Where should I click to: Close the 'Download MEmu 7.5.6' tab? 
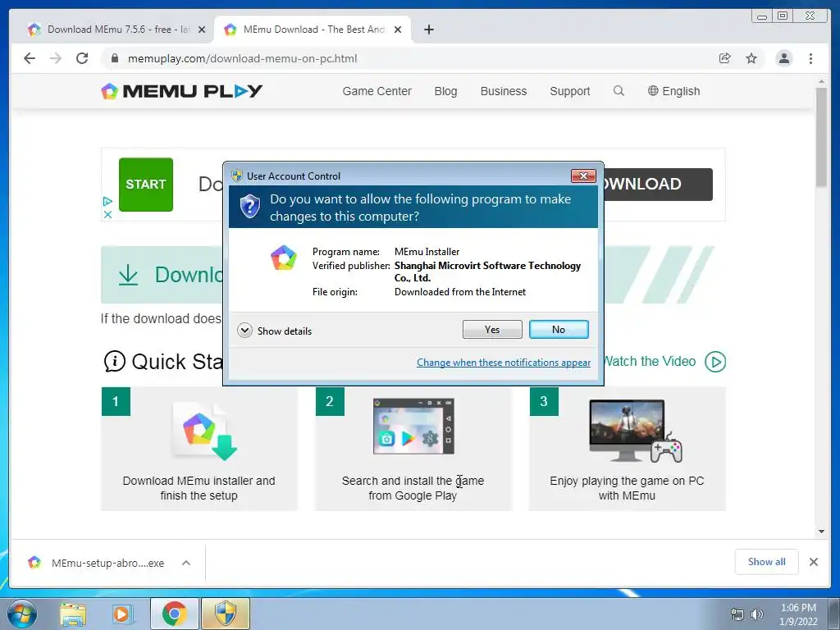(202, 30)
